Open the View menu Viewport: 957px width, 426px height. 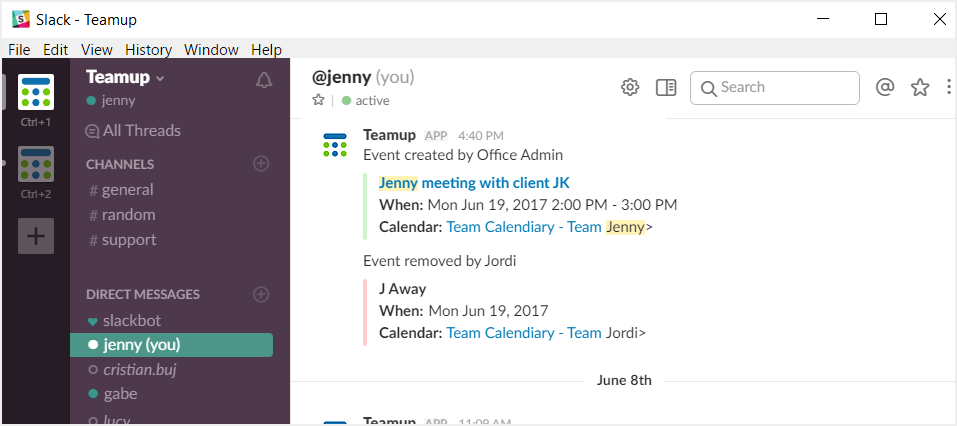[x=96, y=50]
